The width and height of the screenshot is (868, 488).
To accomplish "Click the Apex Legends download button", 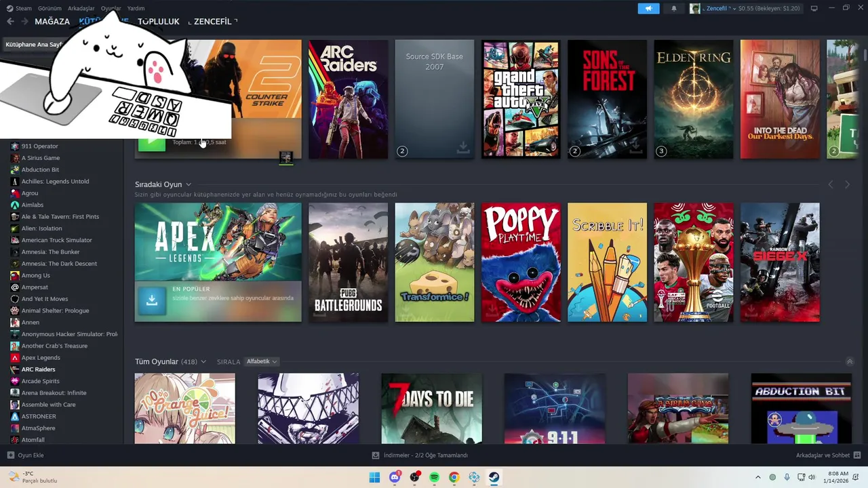I will coord(152,301).
